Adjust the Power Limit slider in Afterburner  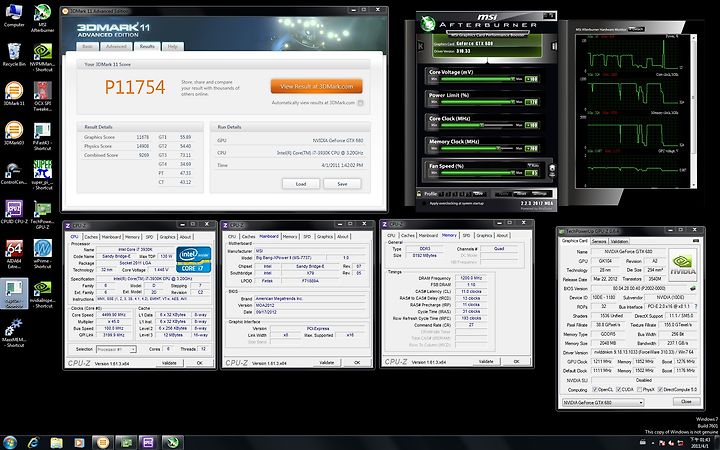point(476,102)
